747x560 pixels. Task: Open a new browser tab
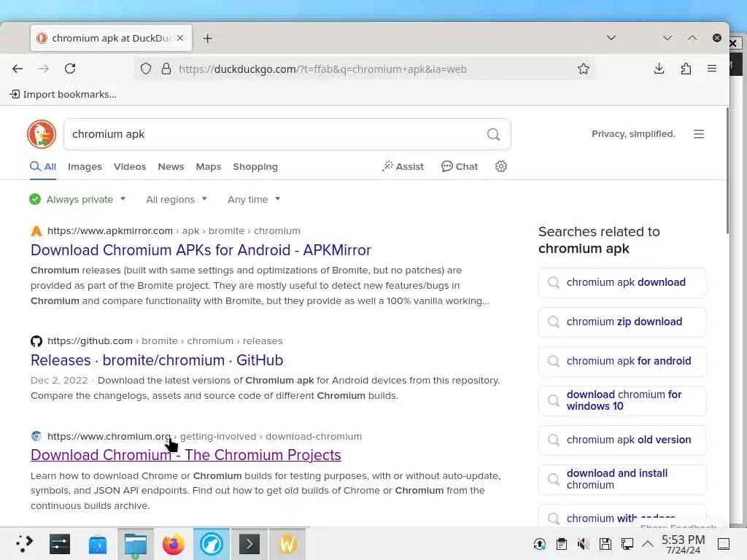(208, 38)
